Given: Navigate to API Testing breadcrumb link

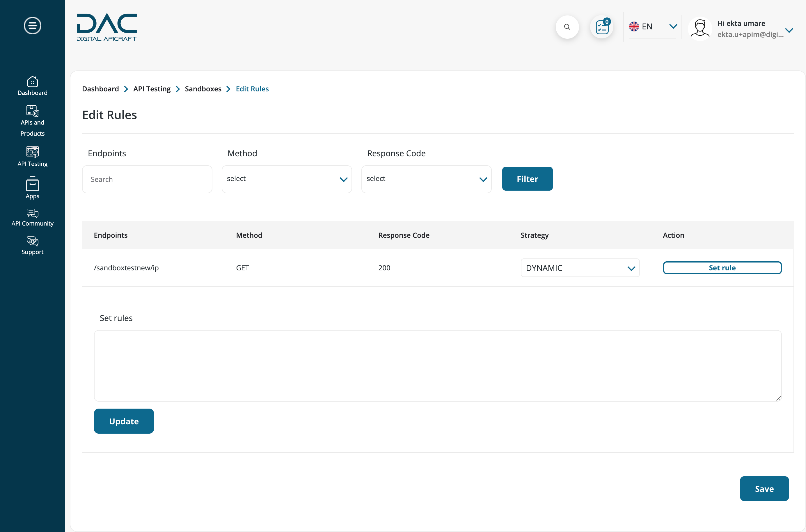Looking at the screenshot, I should click(x=152, y=88).
